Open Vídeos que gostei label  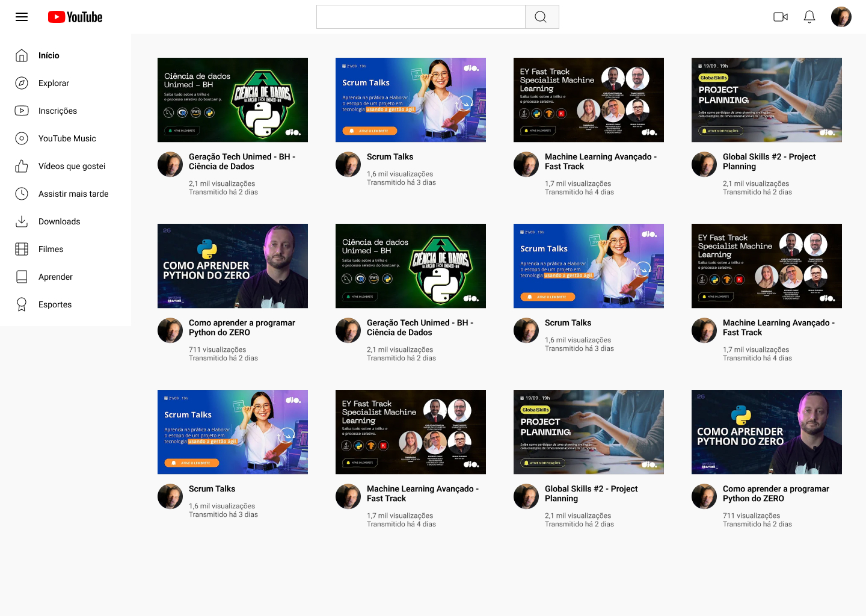click(72, 166)
